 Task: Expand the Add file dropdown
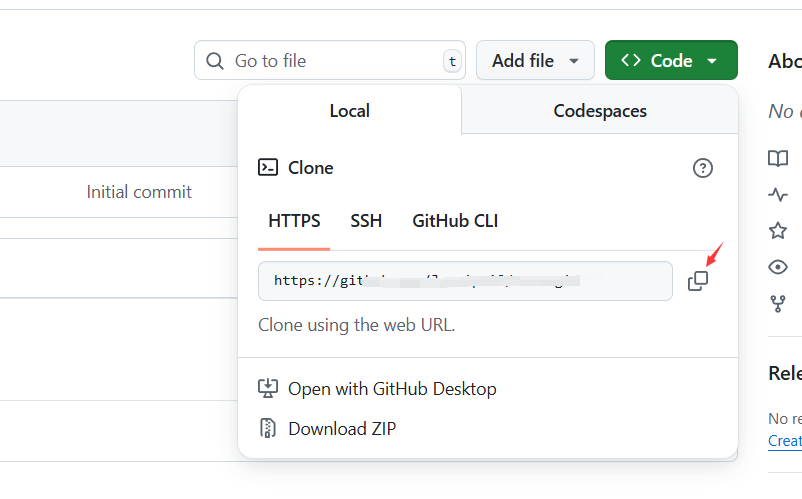pyautogui.click(x=535, y=60)
